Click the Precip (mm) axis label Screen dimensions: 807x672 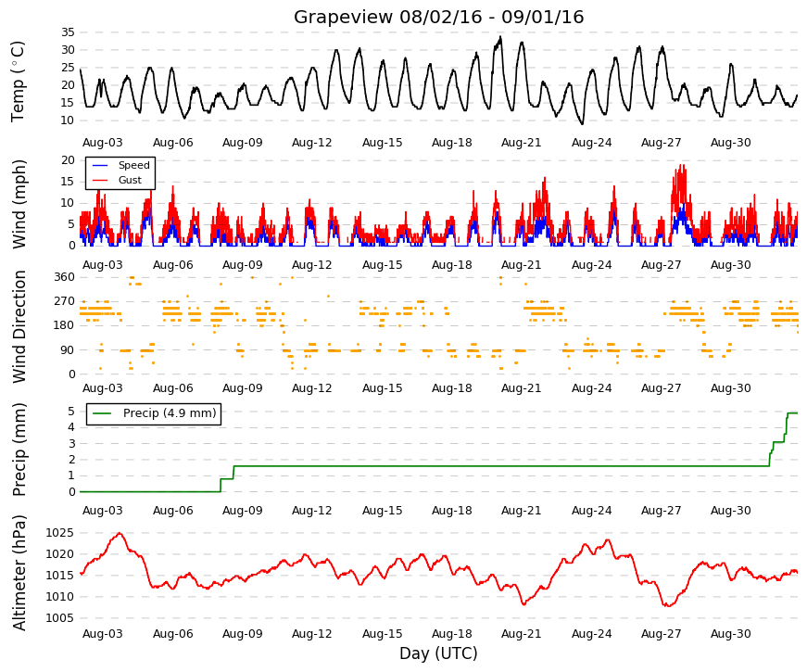[x=19, y=450]
